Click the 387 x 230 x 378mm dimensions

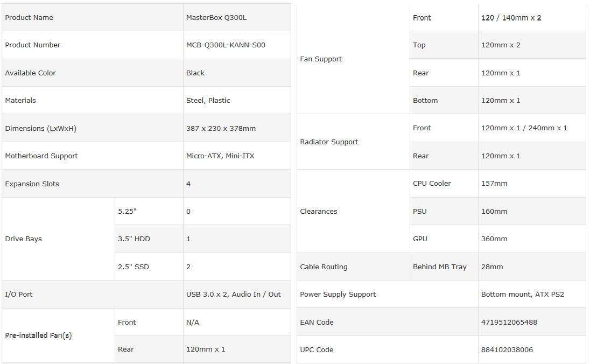(x=221, y=128)
